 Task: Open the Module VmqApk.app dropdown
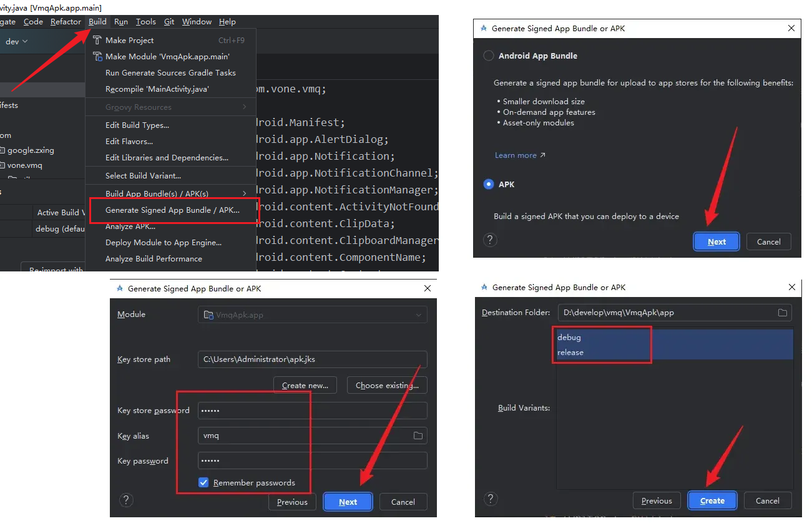313,315
